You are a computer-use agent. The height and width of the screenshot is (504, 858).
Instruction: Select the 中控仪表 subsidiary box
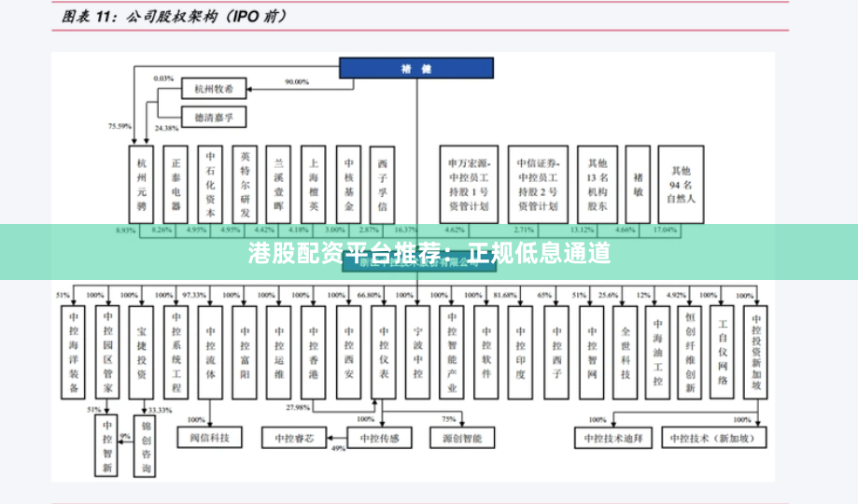[383, 352]
